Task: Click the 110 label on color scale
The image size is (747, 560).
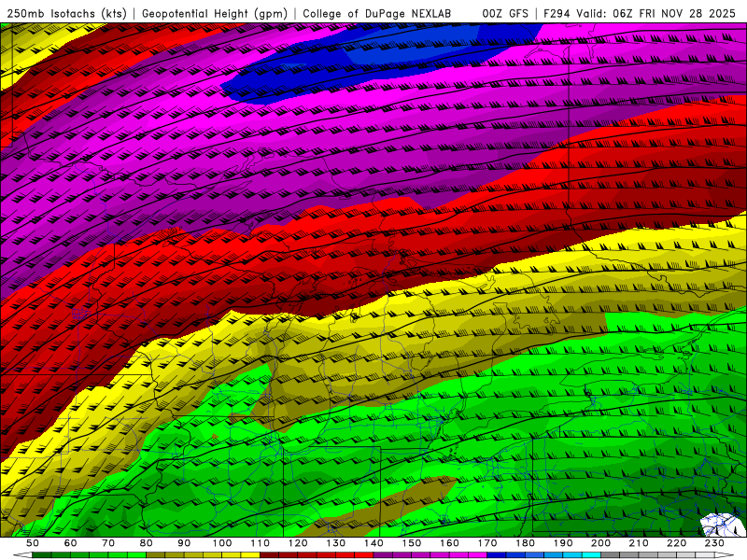Action: tap(261, 543)
